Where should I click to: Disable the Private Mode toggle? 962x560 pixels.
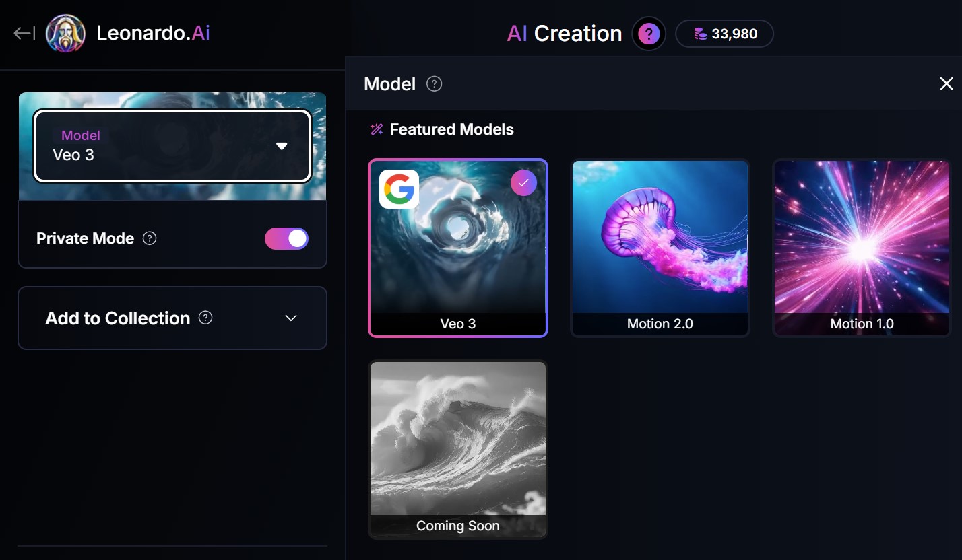click(x=286, y=238)
